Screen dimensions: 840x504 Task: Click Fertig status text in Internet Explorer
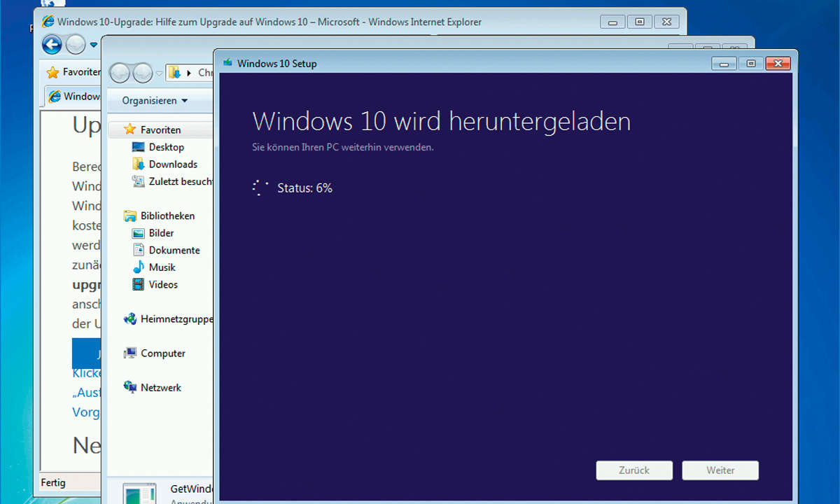coord(53,482)
